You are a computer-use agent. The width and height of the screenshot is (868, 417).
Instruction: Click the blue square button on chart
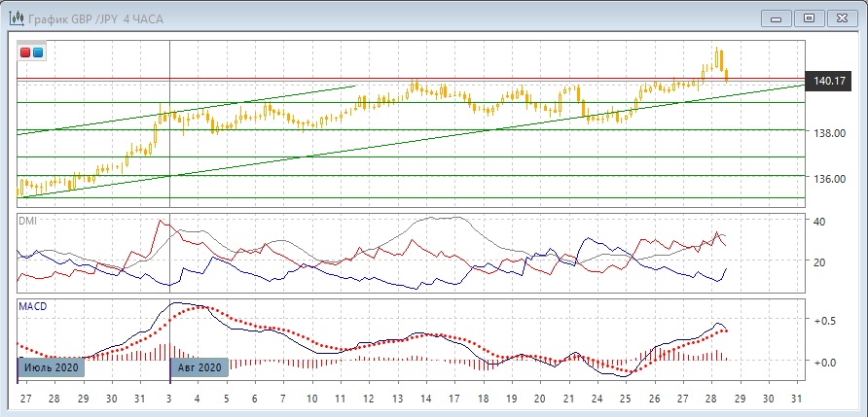37,52
